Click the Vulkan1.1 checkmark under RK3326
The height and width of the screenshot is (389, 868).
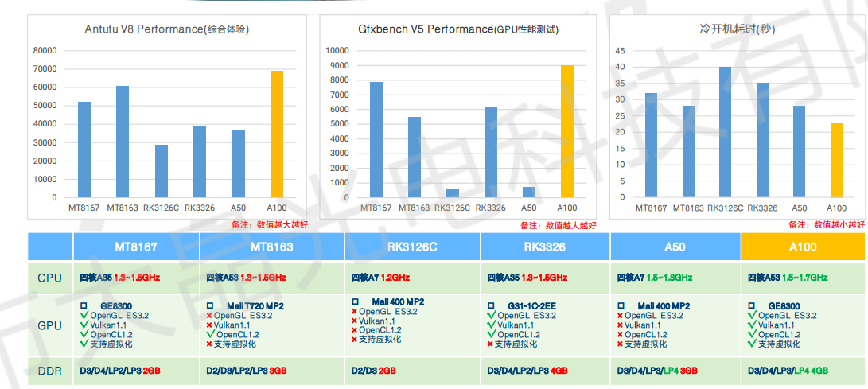click(x=492, y=325)
